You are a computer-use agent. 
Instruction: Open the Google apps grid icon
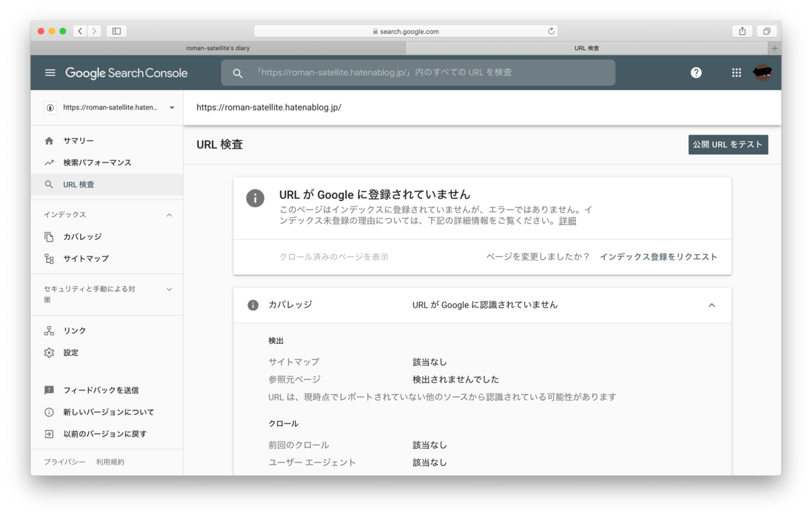(736, 73)
